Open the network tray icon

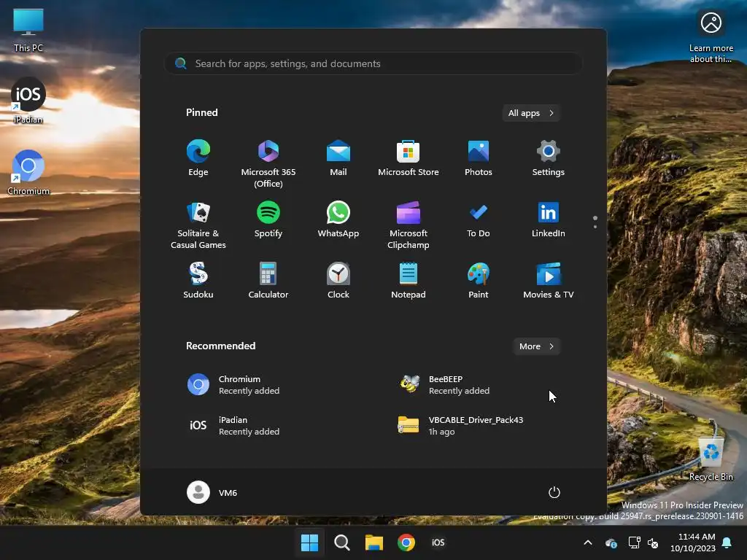634,542
